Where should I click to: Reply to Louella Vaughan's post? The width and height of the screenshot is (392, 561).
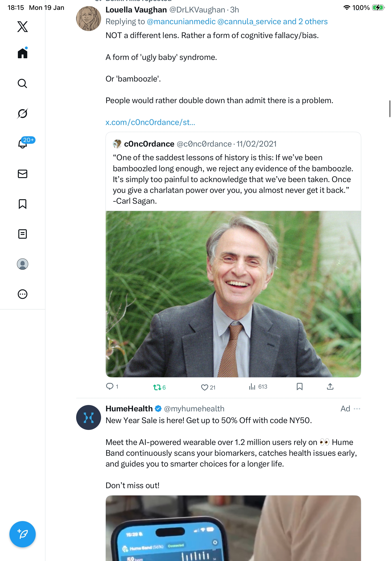tap(110, 386)
